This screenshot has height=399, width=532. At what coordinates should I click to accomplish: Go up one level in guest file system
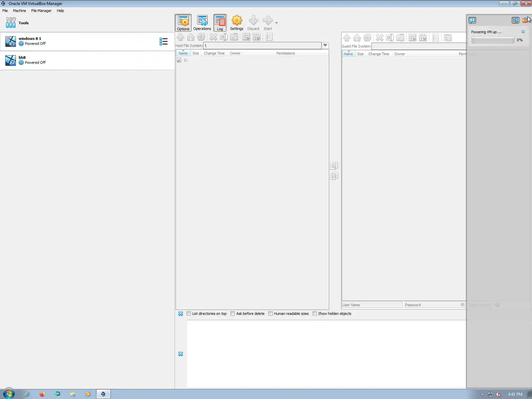(347, 38)
